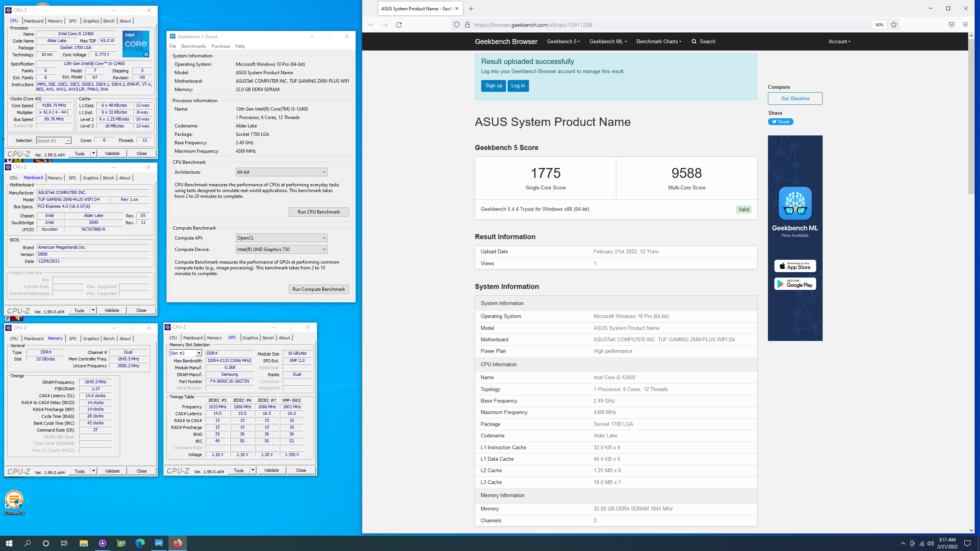Viewport: 980px width, 551px height.
Task: Open Geekbench Browser Search
Action: (704, 41)
